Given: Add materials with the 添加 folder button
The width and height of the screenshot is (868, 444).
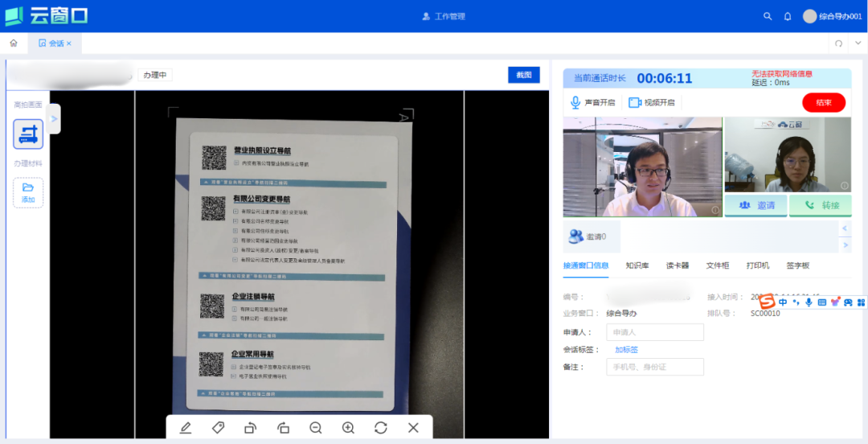Looking at the screenshot, I should pyautogui.click(x=28, y=193).
